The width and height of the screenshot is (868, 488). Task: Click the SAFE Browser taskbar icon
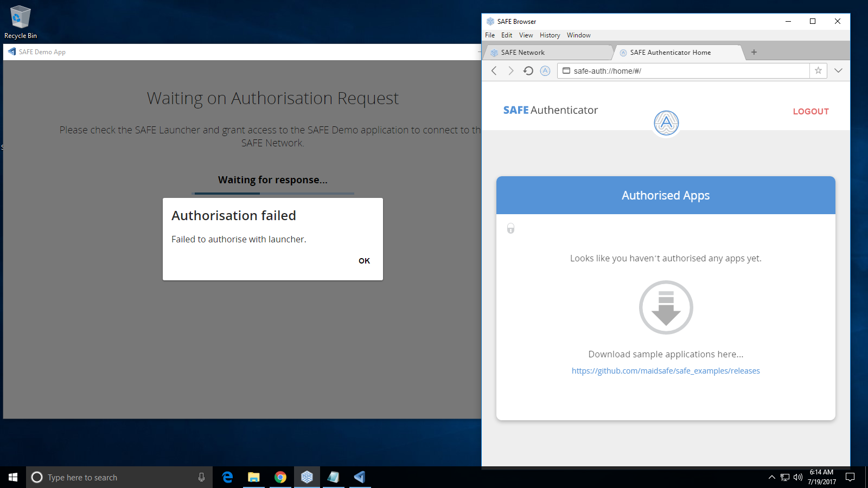pyautogui.click(x=307, y=477)
